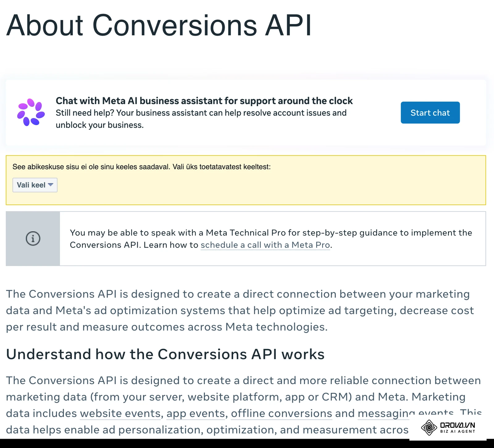Click the Still need help description text
This screenshot has width=494, height=448.
[201, 119]
